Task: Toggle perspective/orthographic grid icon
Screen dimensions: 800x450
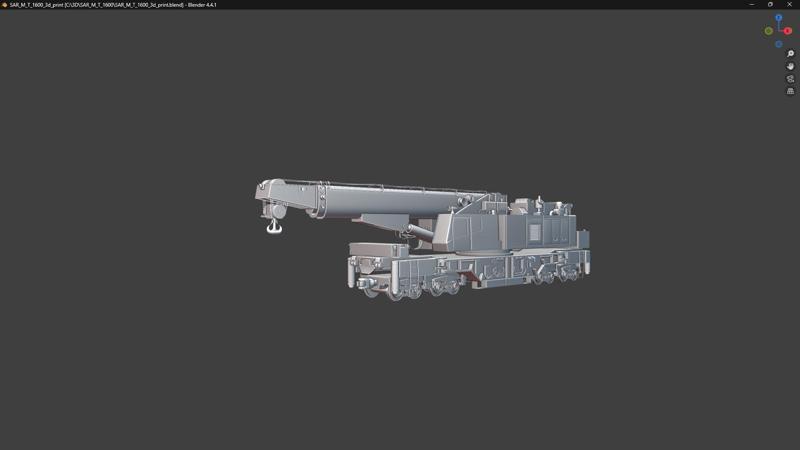Action: coord(790,91)
